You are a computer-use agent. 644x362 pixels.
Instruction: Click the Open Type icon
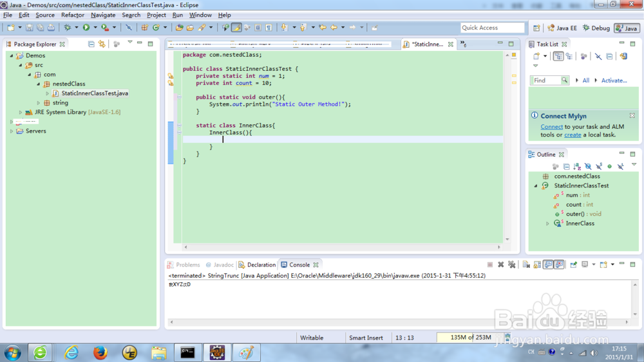pyautogui.click(x=180, y=28)
